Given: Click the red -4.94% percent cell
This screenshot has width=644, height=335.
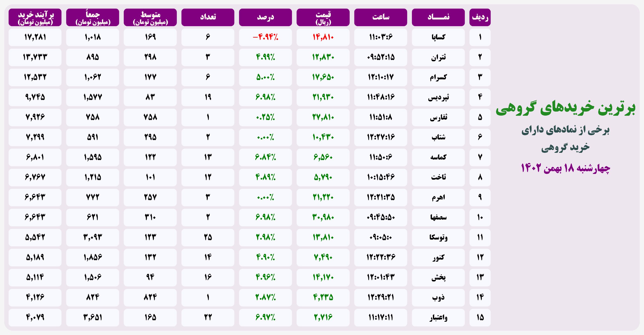Looking at the screenshot, I should 265,37.
